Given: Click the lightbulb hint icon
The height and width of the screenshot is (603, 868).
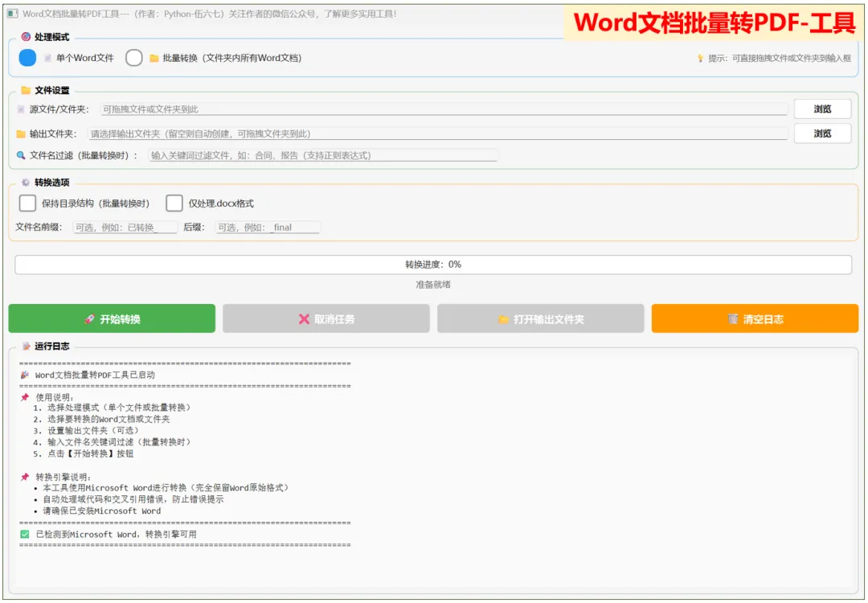Looking at the screenshot, I should coord(700,58).
